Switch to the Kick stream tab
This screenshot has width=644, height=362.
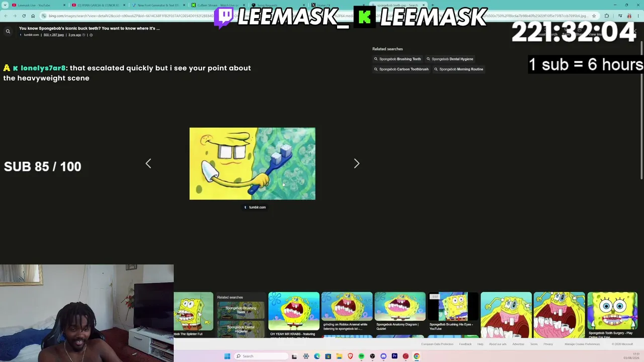217,5
